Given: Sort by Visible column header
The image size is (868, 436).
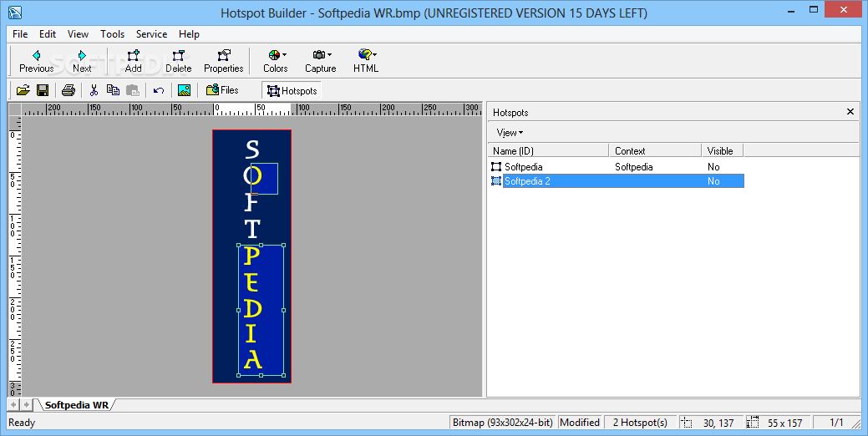Looking at the screenshot, I should [723, 150].
